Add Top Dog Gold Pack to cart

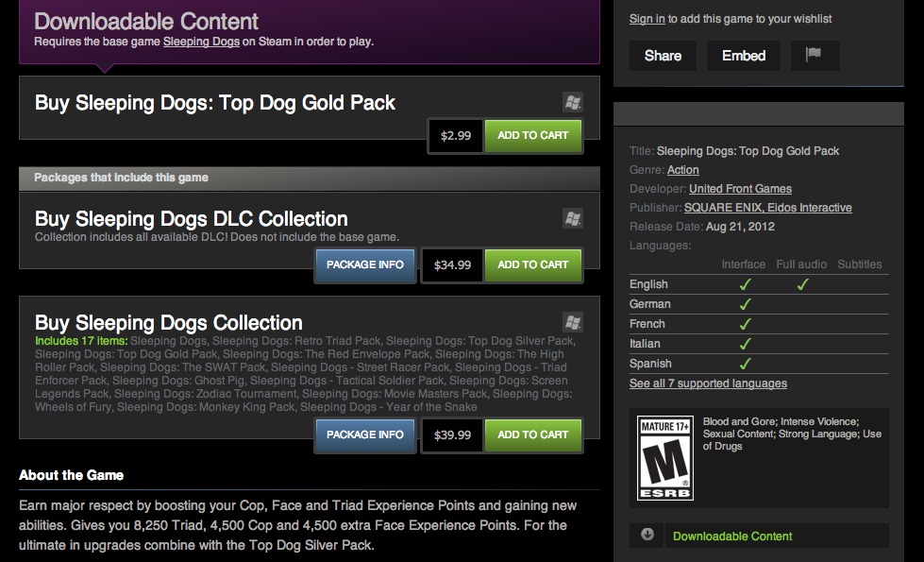pos(532,136)
